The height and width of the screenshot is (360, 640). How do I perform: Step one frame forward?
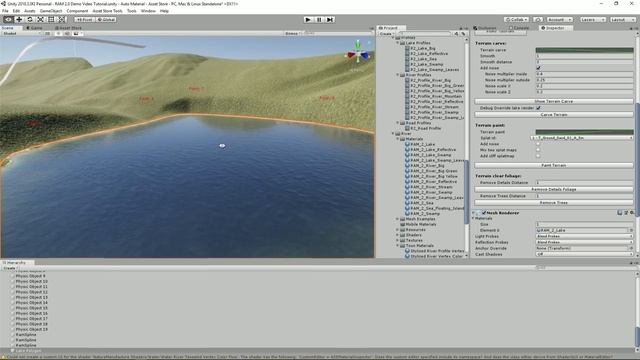[330, 19]
